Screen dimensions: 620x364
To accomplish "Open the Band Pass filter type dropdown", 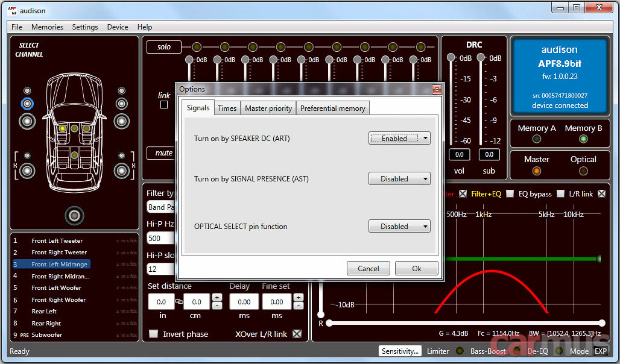I will pos(161,207).
